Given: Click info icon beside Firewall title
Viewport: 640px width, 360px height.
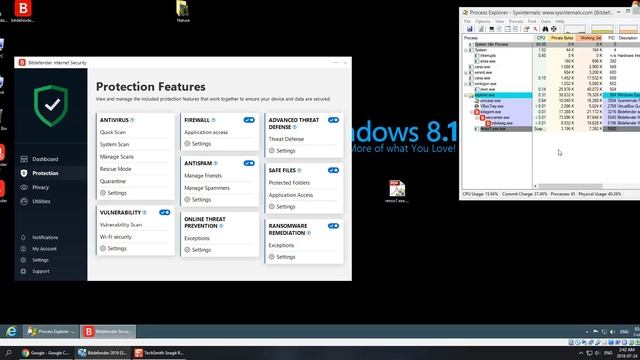Looking at the screenshot, I should click(213, 120).
